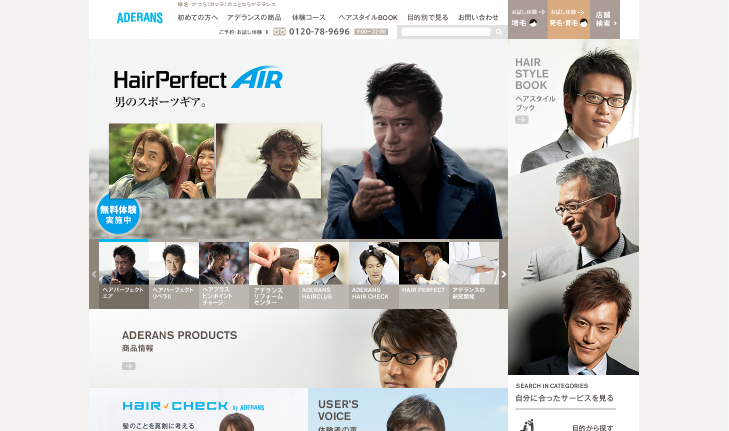Open the 体験コース menu
Screen dimensions: 729x431
pyautogui.click(x=309, y=18)
